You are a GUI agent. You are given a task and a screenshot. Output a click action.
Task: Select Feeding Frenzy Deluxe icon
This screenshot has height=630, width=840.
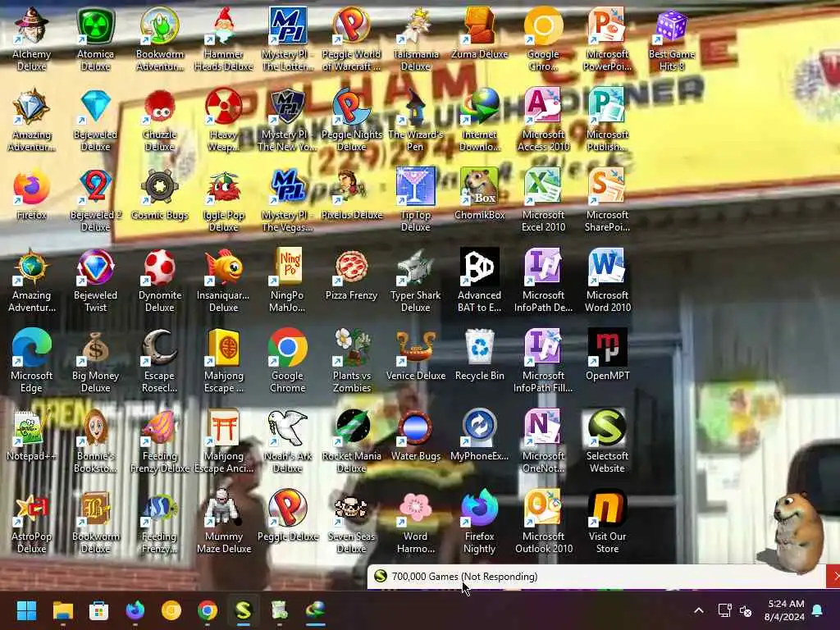tap(160, 441)
